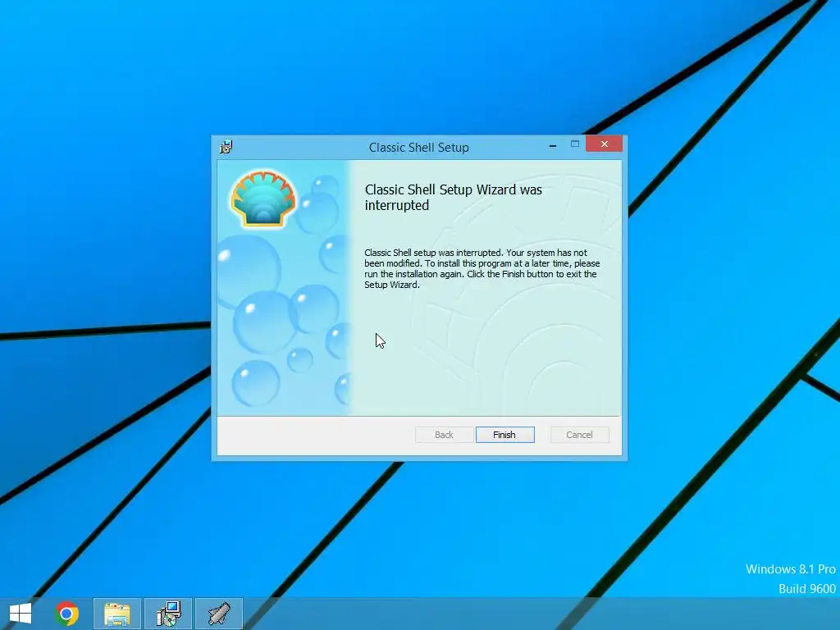
Task: Click the 'Classic Shell Setup' window title
Action: (x=418, y=148)
